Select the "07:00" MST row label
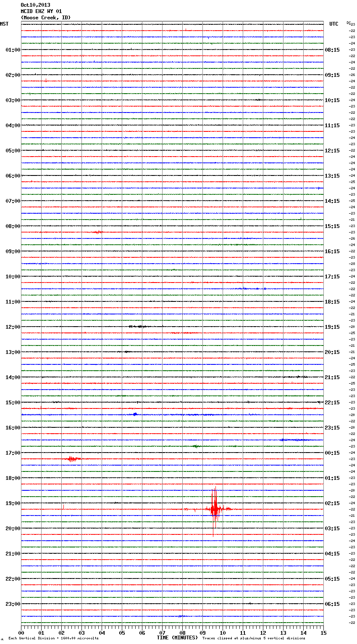 click(13, 201)
